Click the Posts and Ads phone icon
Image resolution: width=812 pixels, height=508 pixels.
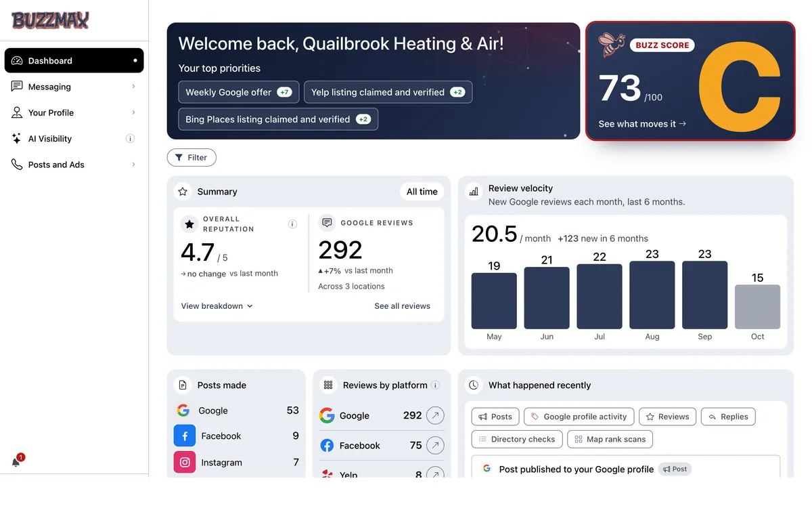[x=17, y=165]
